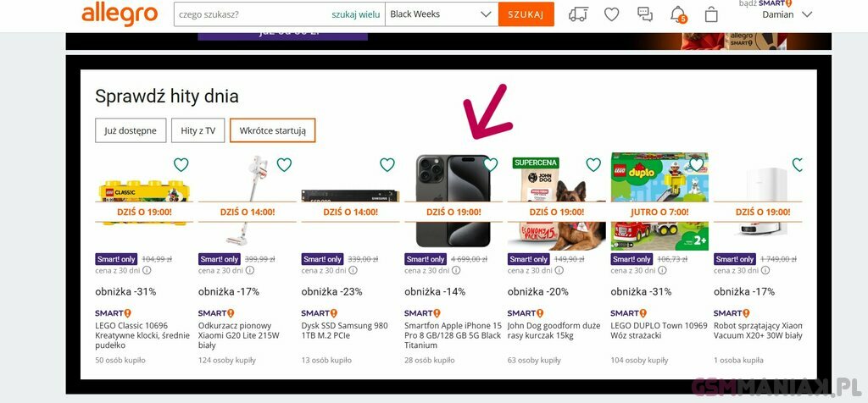Open 'LEGO DUPLO Town 10969' title

pos(659,330)
